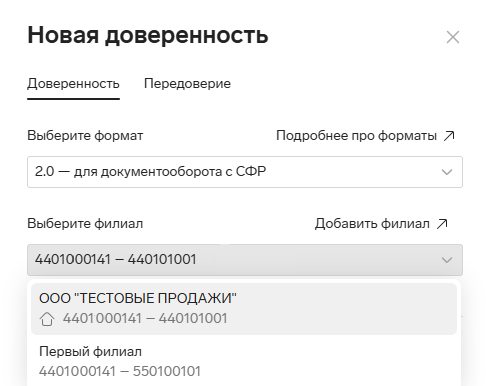The width and height of the screenshot is (487, 386).
Task: Click the 4401000141 – 550100101 branch code
Action: click(120, 371)
